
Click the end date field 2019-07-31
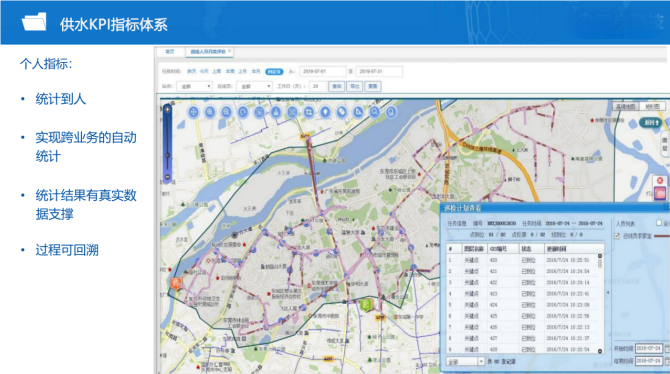[x=379, y=71]
